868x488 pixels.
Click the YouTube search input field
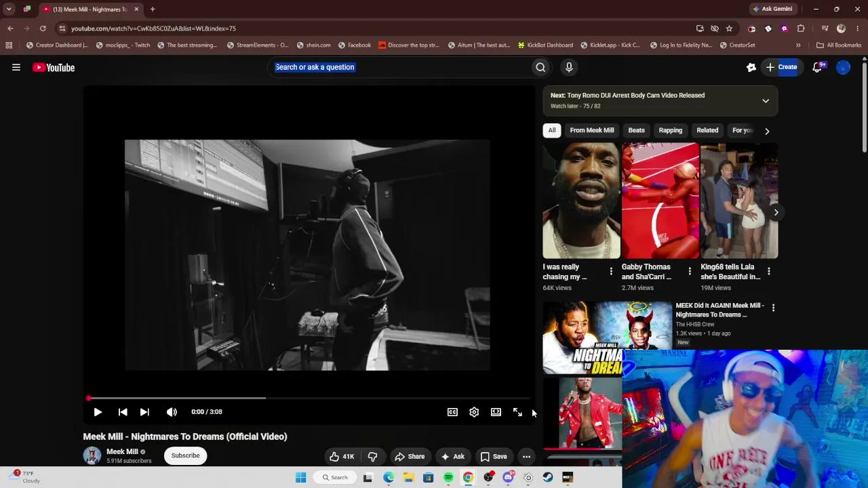pyautogui.click(x=400, y=67)
